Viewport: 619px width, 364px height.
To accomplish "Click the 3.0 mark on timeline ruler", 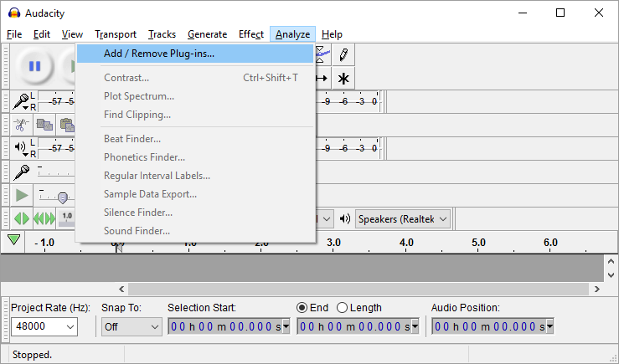I will [x=333, y=242].
